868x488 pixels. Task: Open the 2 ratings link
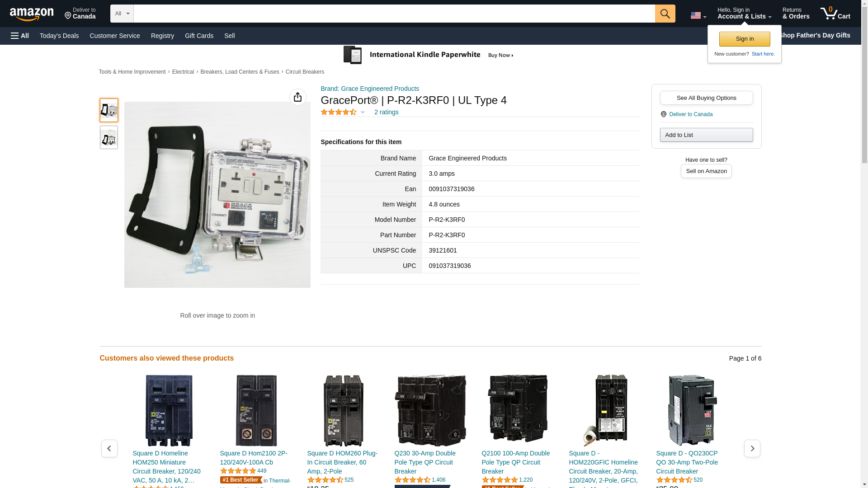coord(386,112)
